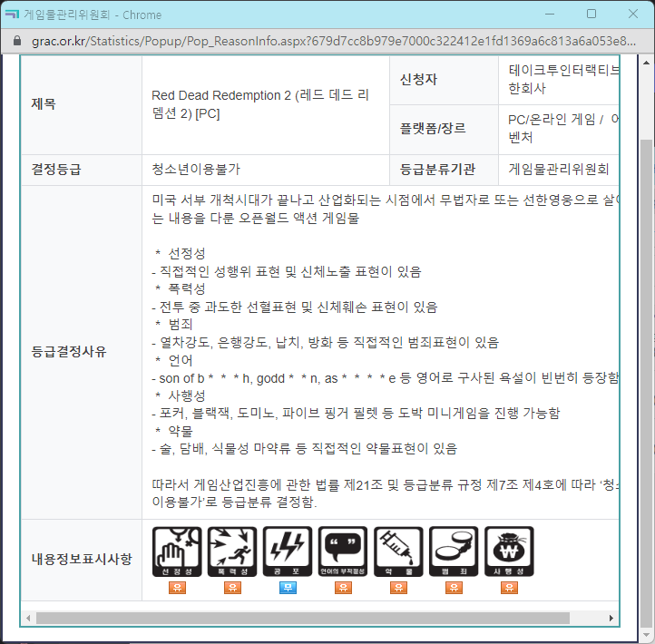Click the language (언어의 부적절성) speech-bubble icon

click(x=343, y=551)
